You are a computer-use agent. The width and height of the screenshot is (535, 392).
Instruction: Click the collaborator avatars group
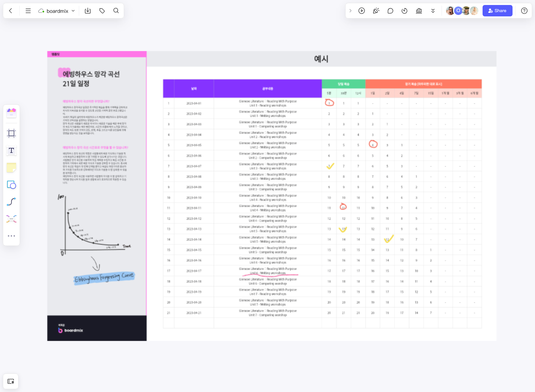[462, 11]
